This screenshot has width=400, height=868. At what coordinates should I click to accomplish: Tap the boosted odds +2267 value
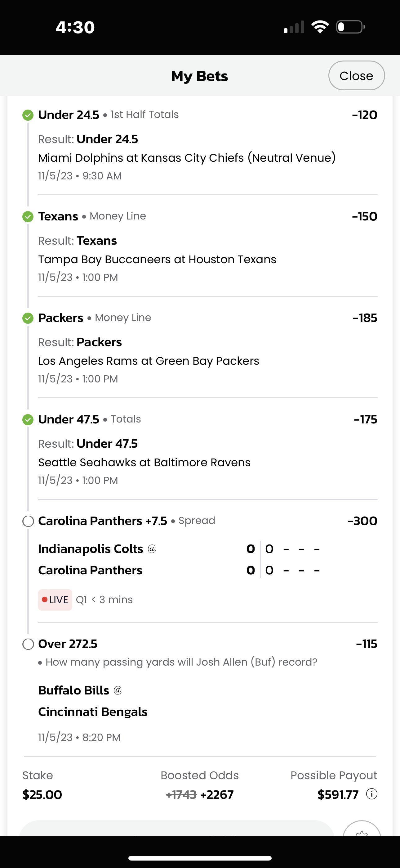point(217,794)
